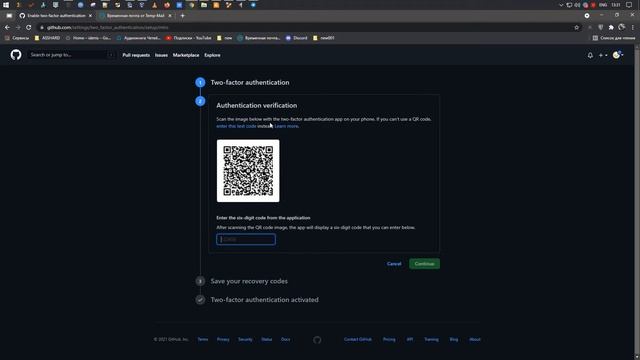Open a new browser tab

click(x=182, y=16)
